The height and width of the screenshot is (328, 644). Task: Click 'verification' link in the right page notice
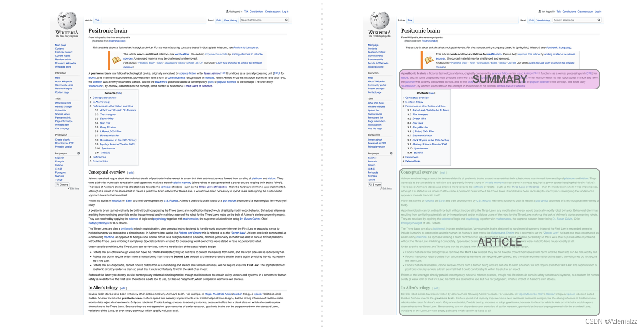pos(495,54)
